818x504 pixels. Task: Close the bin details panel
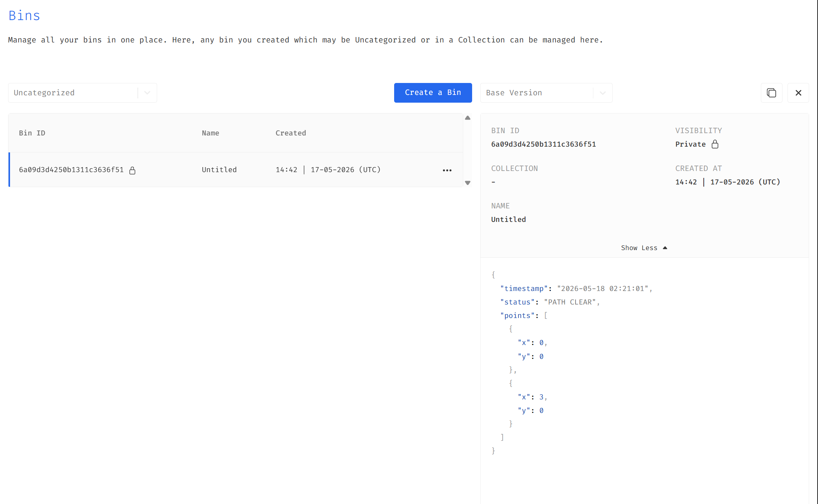pyautogui.click(x=798, y=93)
